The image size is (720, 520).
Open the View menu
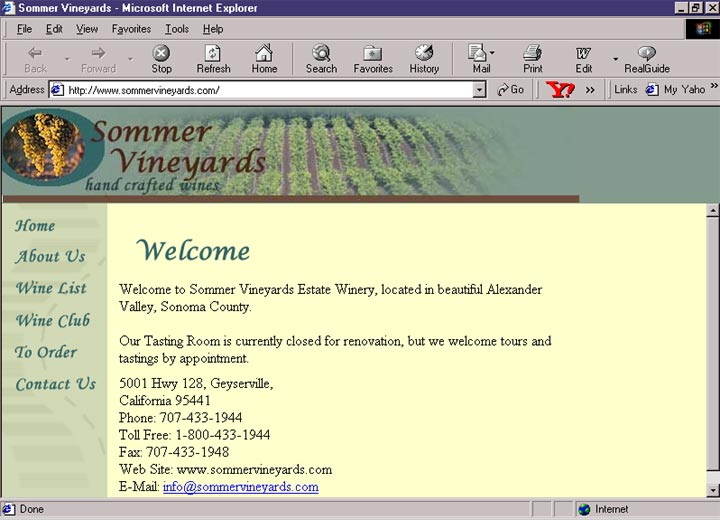tap(87, 29)
